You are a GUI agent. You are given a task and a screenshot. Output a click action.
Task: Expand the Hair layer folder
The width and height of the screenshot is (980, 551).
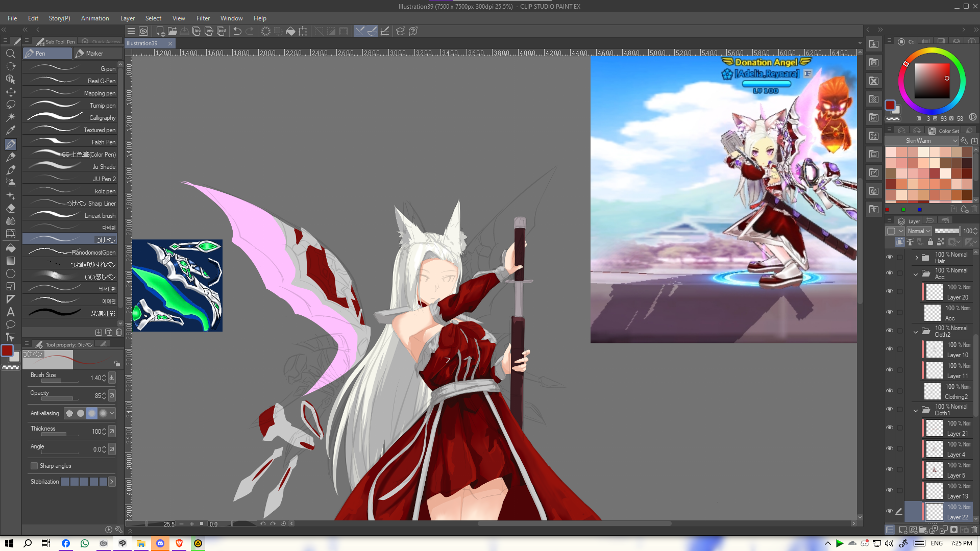pyautogui.click(x=916, y=258)
